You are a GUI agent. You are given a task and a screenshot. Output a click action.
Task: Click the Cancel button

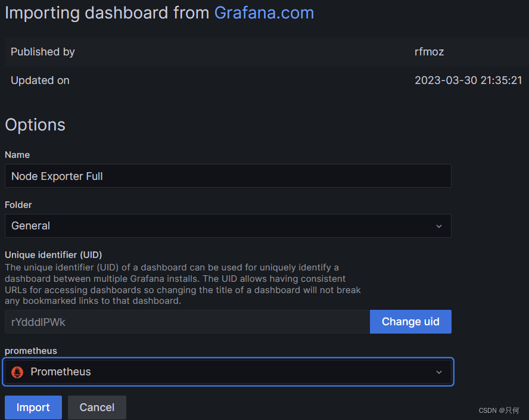pos(97,407)
